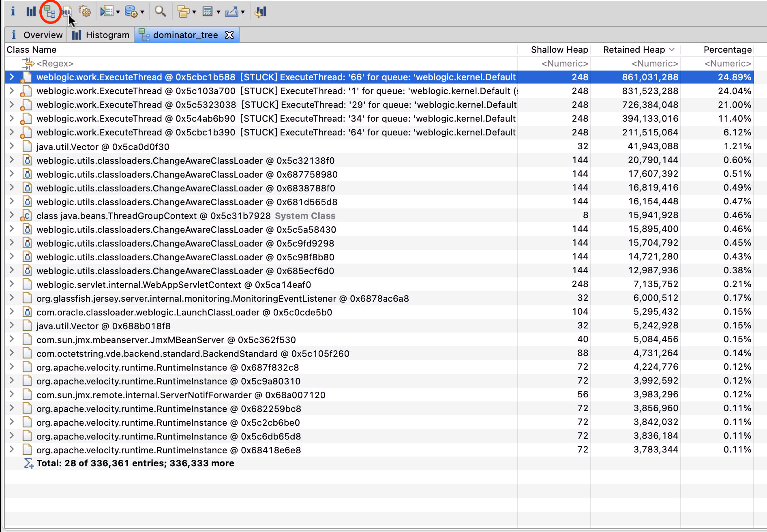Select RuntimeInstance @ 0x5c6db65d8 row text
Screen dimensions: 767x532
point(169,436)
